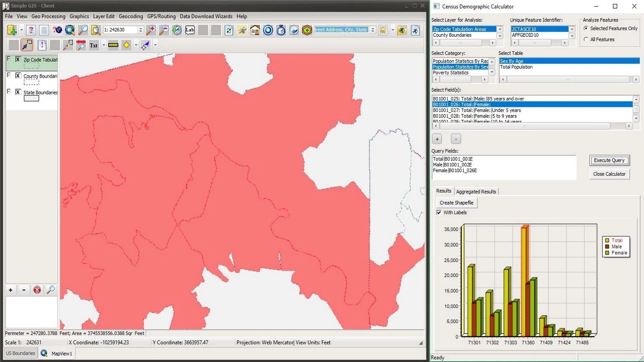644x362 pixels.
Task: Expand the Zip Code Tabulation layer tree node
Action: pos(8,59)
